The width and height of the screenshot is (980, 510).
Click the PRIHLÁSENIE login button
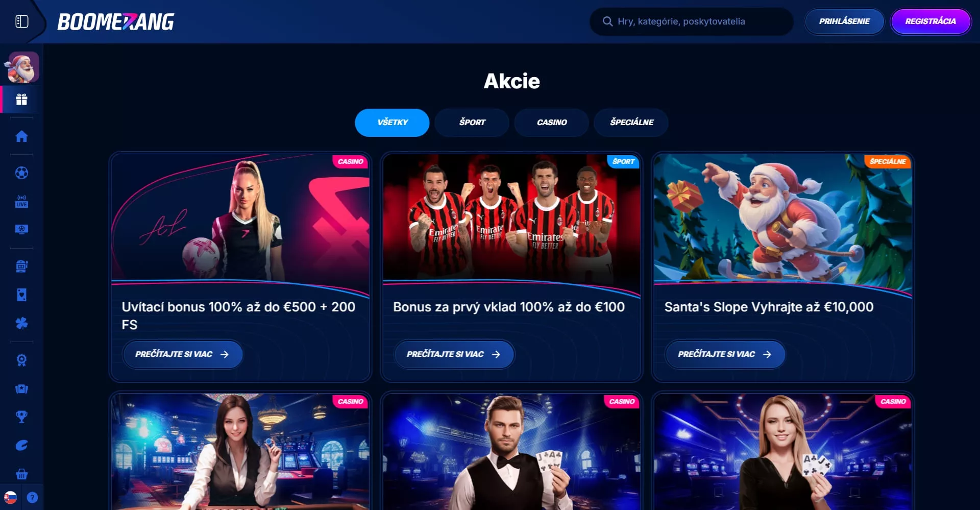pyautogui.click(x=844, y=21)
